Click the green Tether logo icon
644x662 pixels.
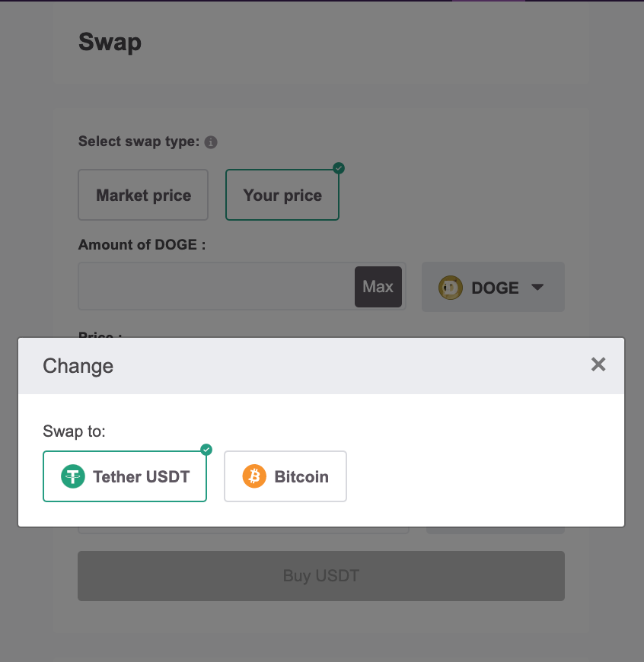73,476
